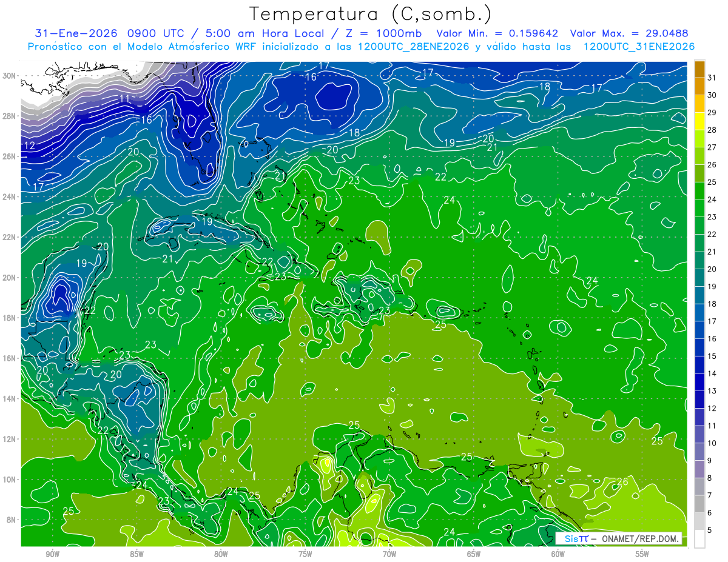The image size is (728, 562).
Task: Click the '20N' latitude axis label
Action: 9,278
